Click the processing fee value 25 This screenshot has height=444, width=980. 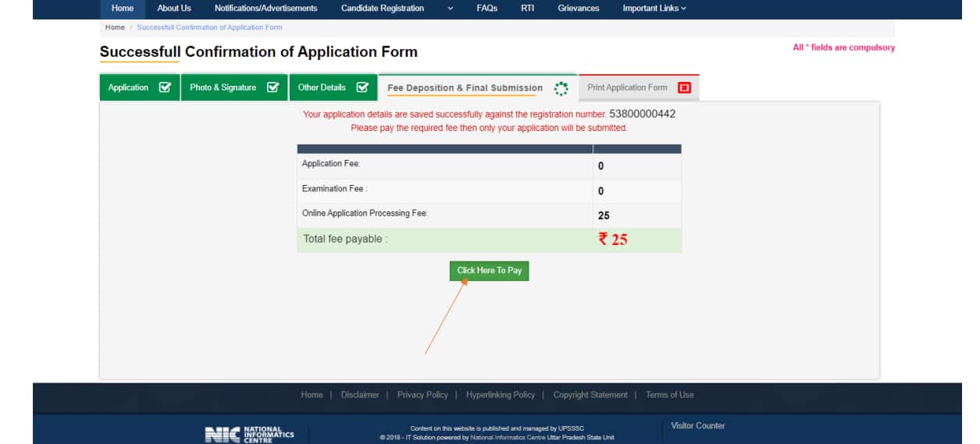(x=604, y=215)
